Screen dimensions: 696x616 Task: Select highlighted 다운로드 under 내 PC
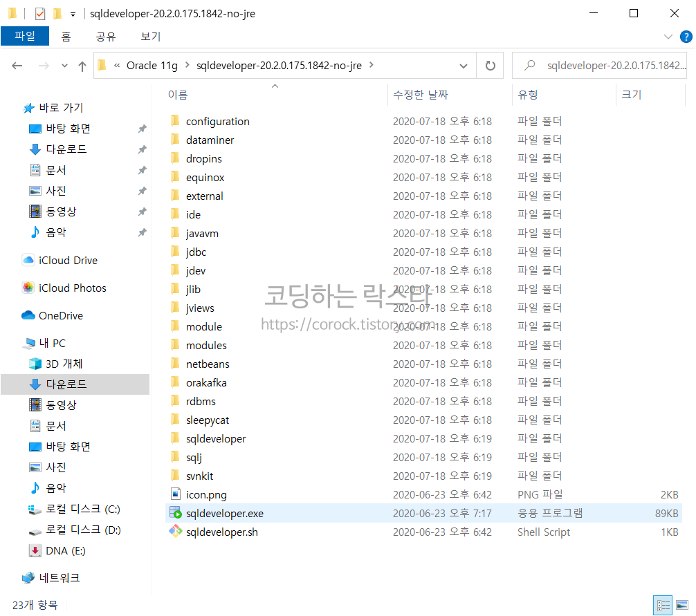(75, 384)
